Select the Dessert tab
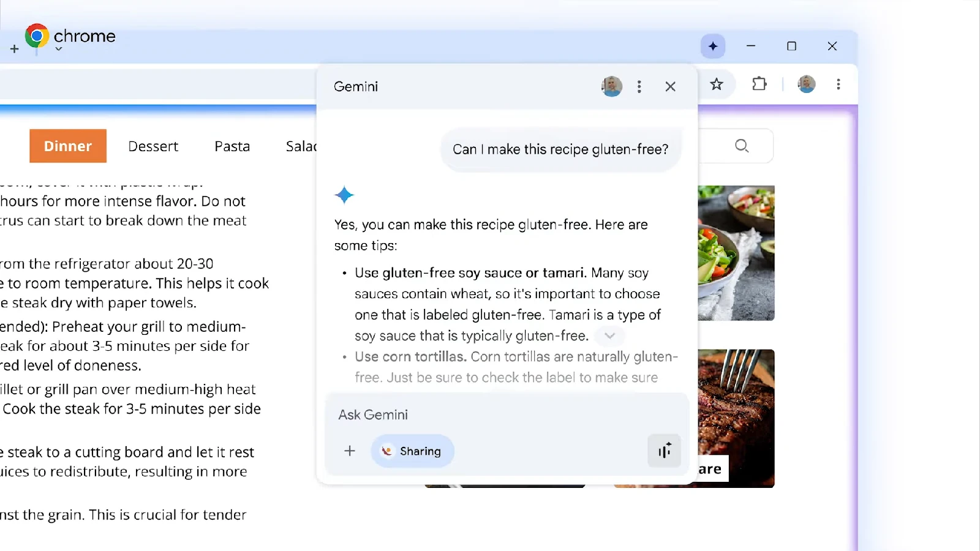The width and height of the screenshot is (980, 551). [153, 146]
